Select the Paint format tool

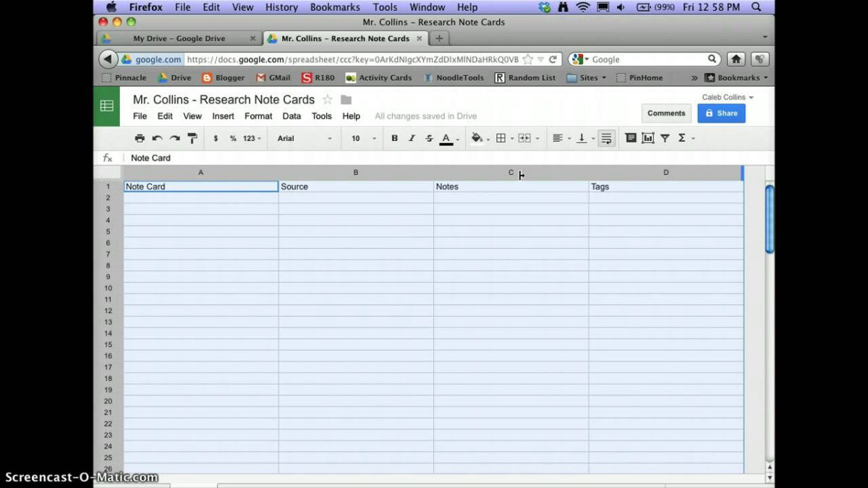point(192,138)
